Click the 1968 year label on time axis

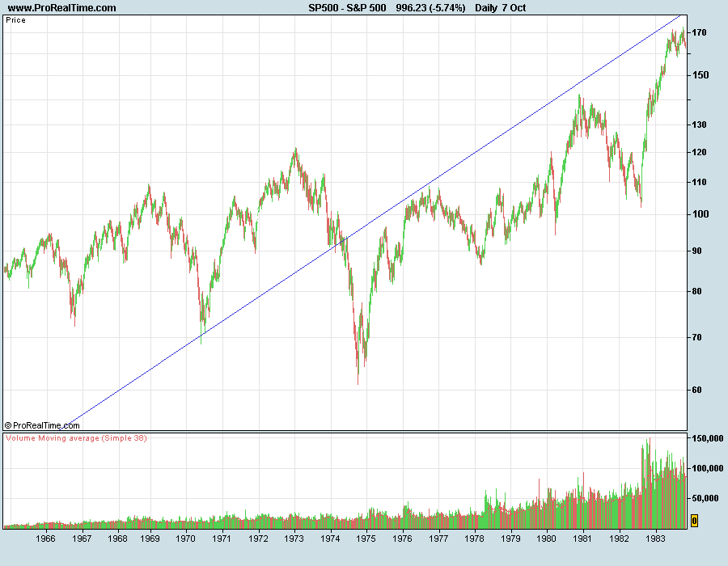tap(117, 539)
